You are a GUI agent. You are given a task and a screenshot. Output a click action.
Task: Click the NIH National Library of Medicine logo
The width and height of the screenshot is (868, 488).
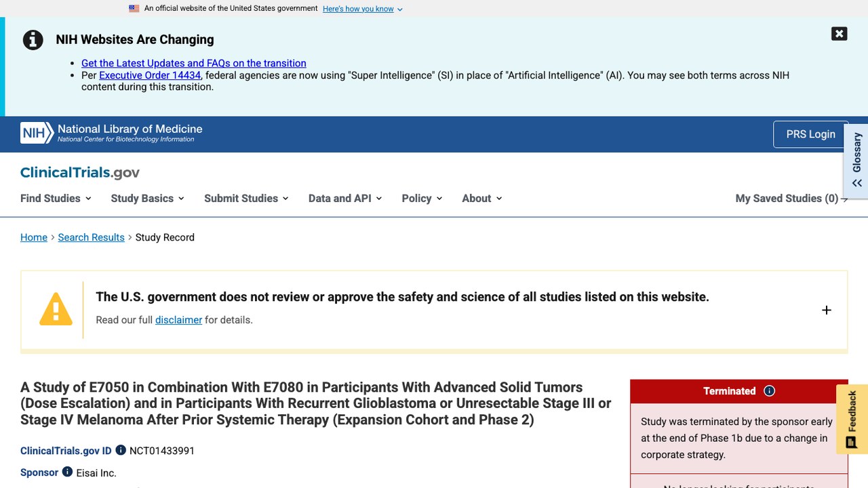point(112,133)
